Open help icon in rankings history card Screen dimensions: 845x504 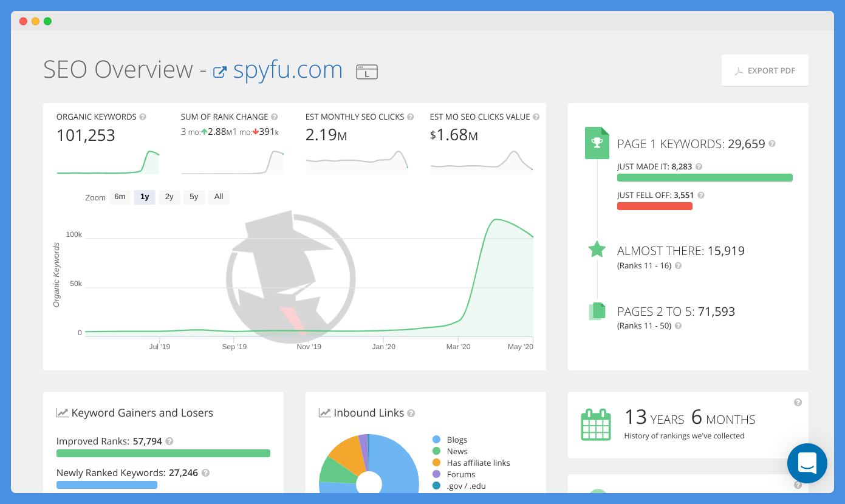pyautogui.click(x=798, y=402)
